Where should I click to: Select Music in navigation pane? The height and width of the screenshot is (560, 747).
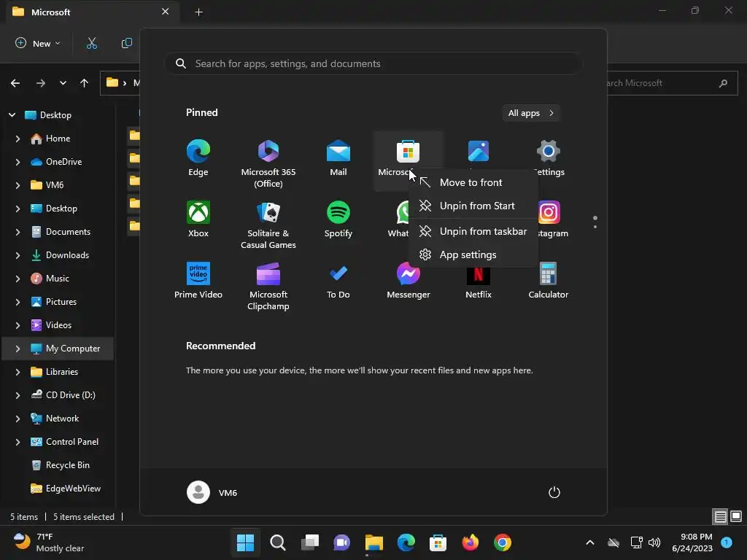[57, 279]
